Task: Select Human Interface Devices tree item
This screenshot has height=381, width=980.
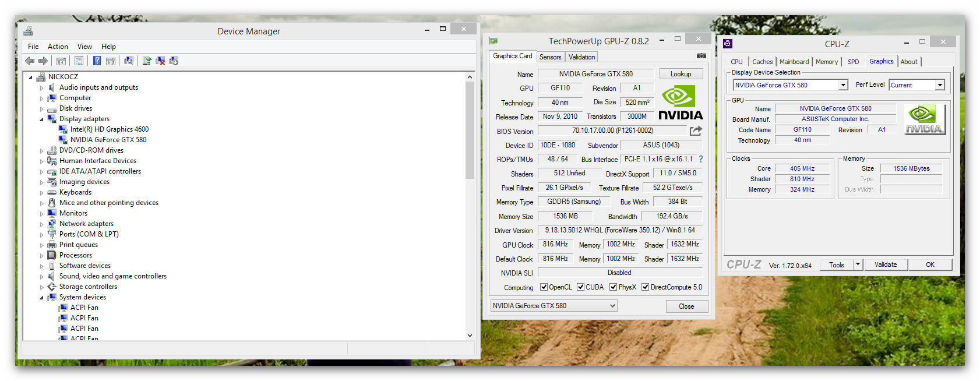Action: coord(98,161)
